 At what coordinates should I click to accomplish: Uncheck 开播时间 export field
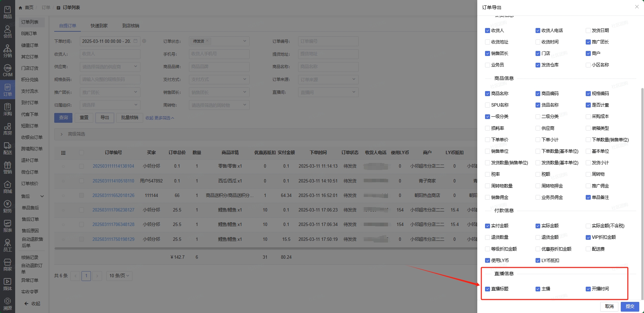coord(588,289)
